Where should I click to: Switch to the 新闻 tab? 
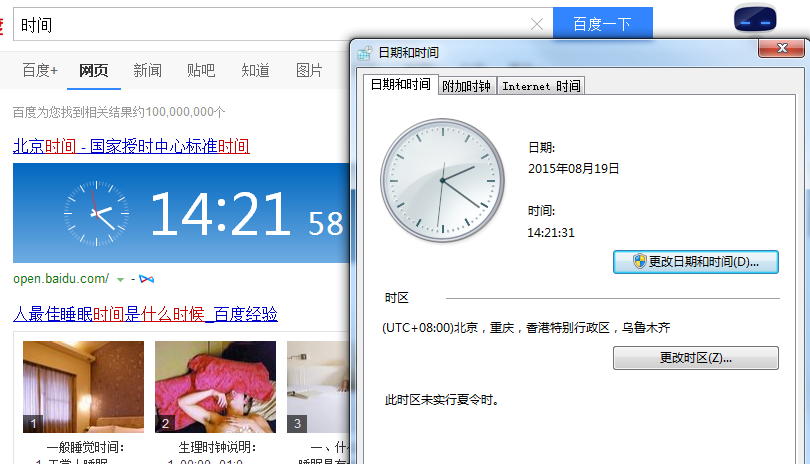(x=147, y=70)
